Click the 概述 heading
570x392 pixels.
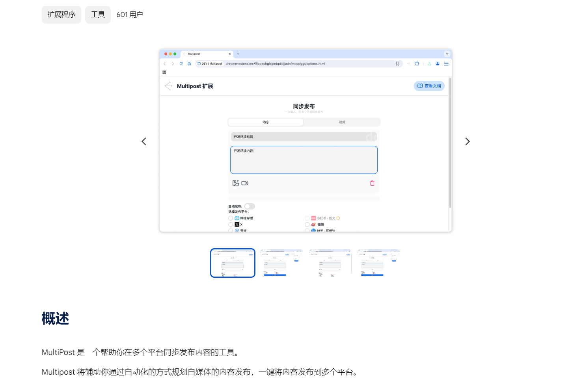coord(56,318)
